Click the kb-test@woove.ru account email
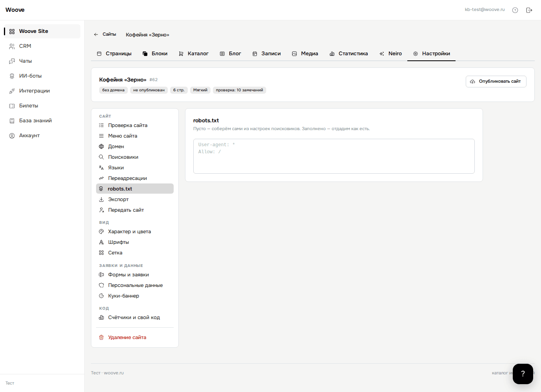 pos(485,10)
